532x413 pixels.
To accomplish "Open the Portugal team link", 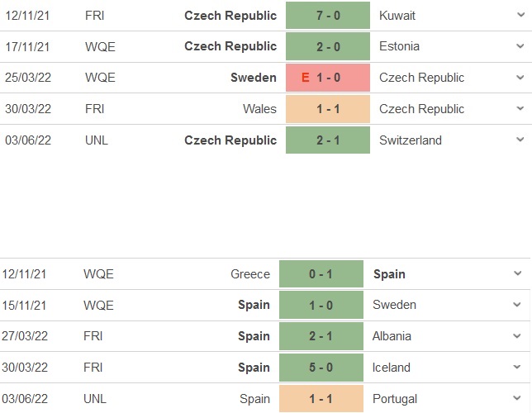I will [x=397, y=399].
